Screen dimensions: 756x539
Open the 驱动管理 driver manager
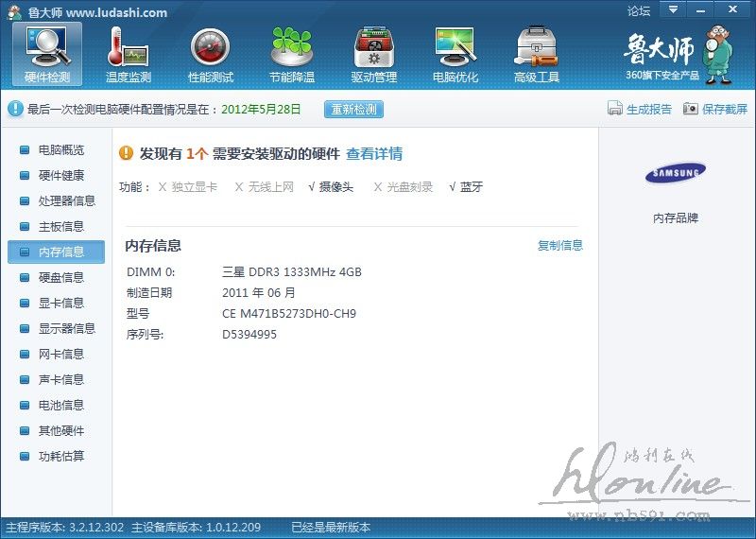[373, 54]
